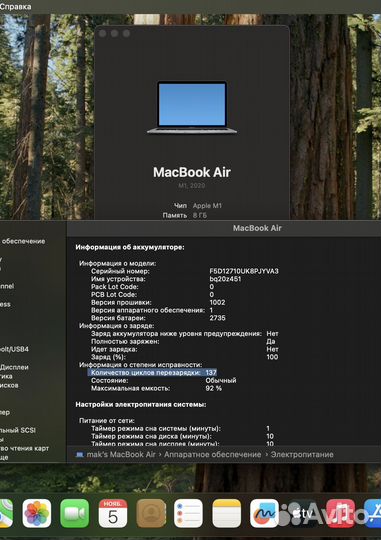Select the battery version value 2735
This screenshot has height=540, width=381.
point(217,318)
